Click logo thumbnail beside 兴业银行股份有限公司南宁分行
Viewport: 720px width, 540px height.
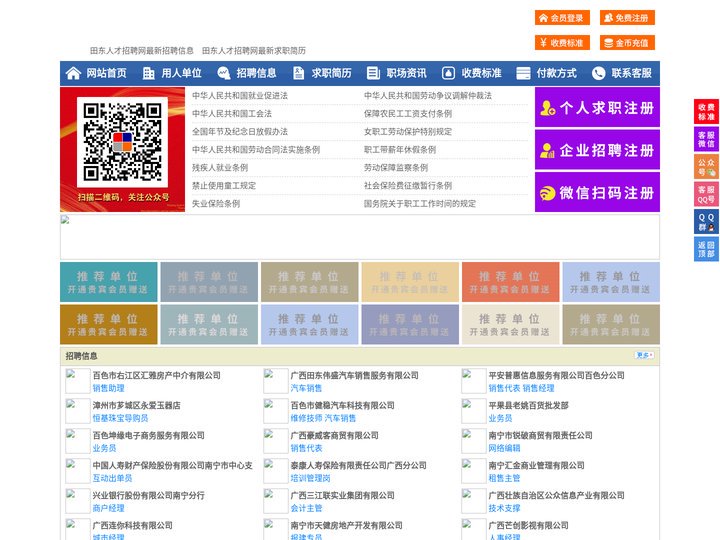click(x=78, y=501)
